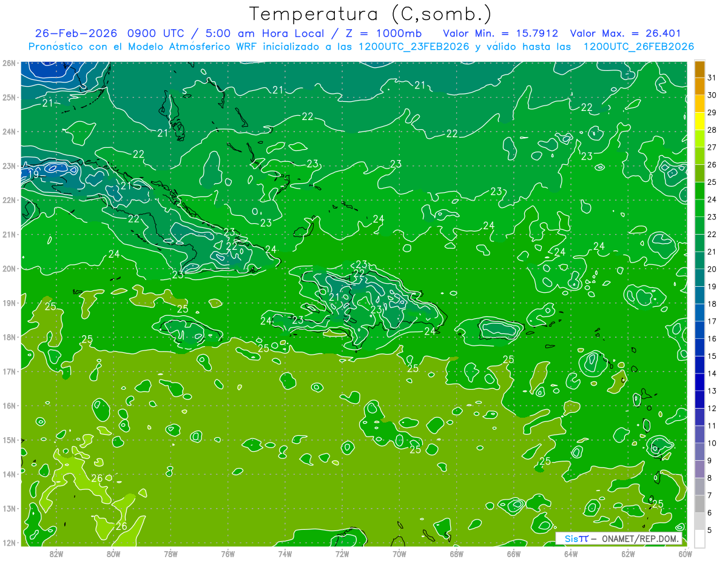The height and width of the screenshot is (562, 728).
Task: Click the 62W longitude axis label
Action: (628, 554)
